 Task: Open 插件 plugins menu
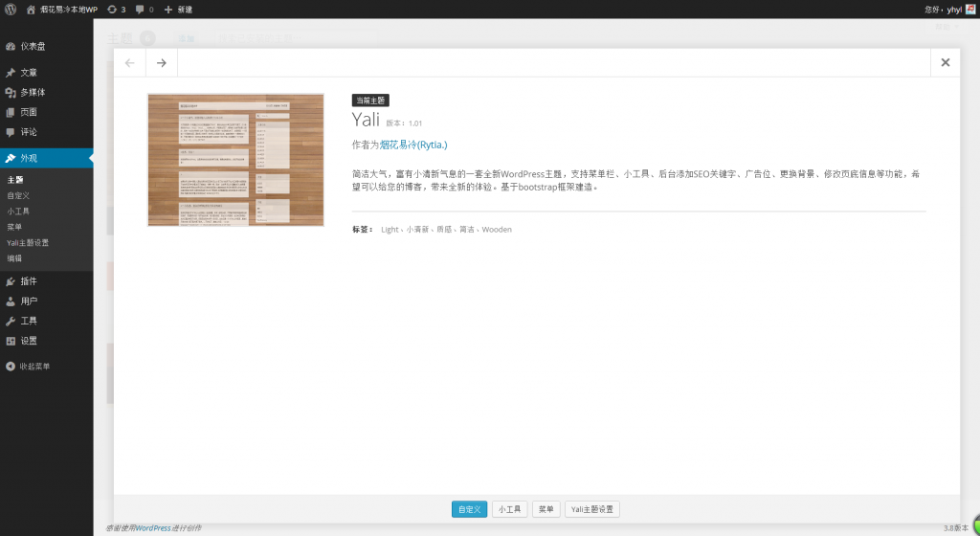[46, 281]
